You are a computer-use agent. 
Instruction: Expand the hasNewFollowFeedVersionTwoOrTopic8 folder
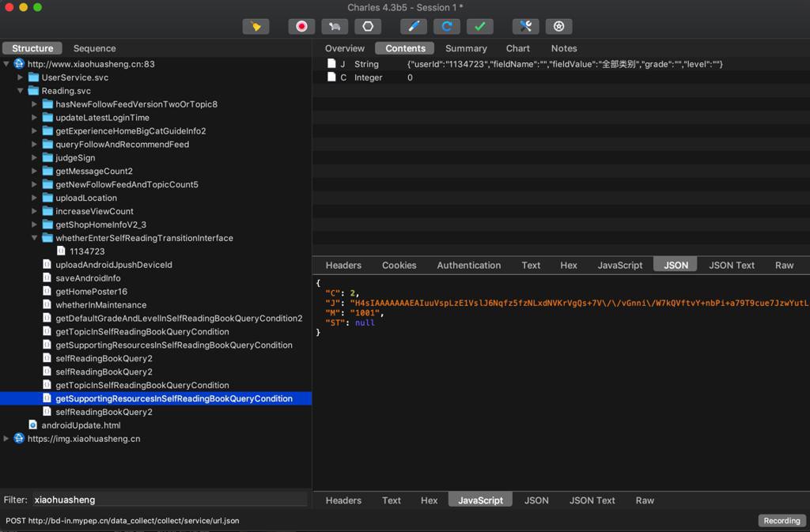[34, 104]
